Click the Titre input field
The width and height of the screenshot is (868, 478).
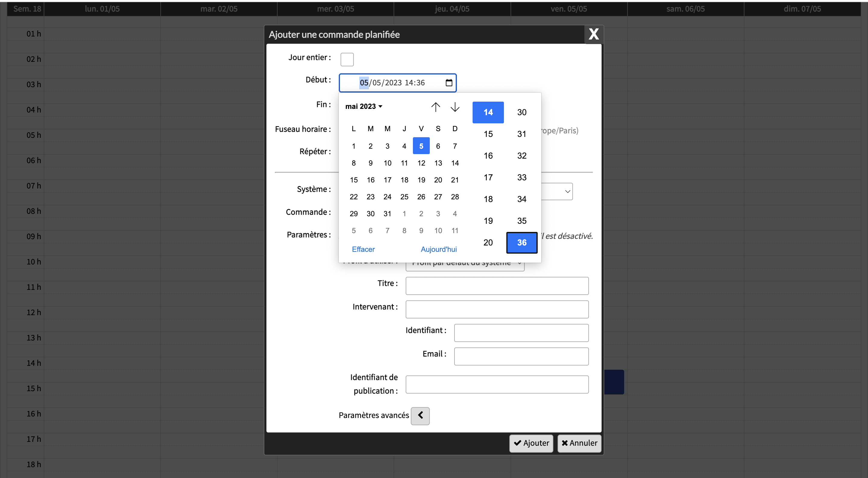(x=497, y=286)
